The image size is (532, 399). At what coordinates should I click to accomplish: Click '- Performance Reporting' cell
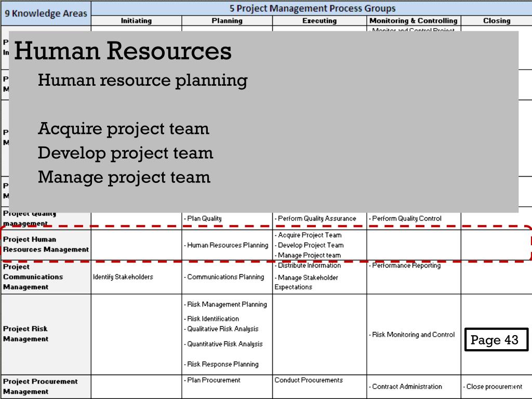point(404,265)
